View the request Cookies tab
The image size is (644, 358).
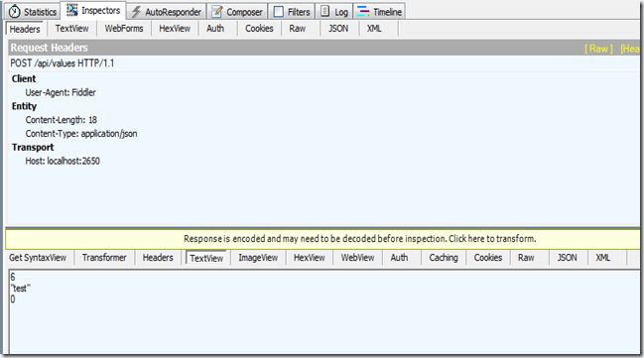pyautogui.click(x=259, y=29)
